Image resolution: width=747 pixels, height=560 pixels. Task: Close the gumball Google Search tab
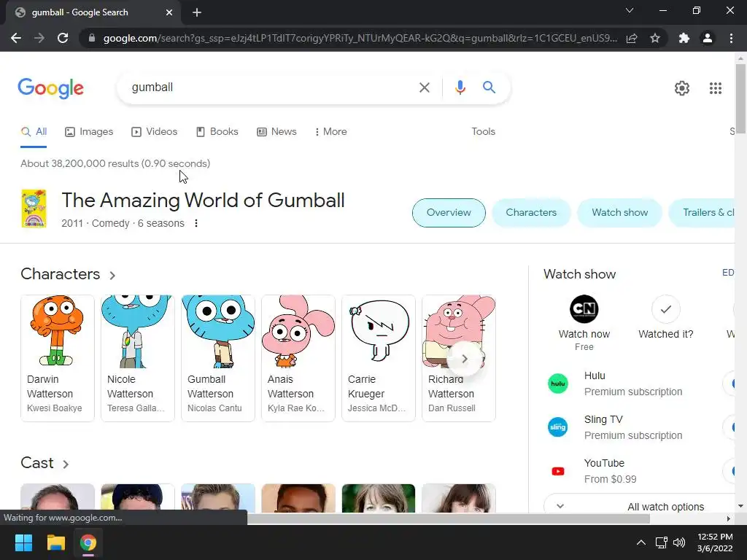169,12
